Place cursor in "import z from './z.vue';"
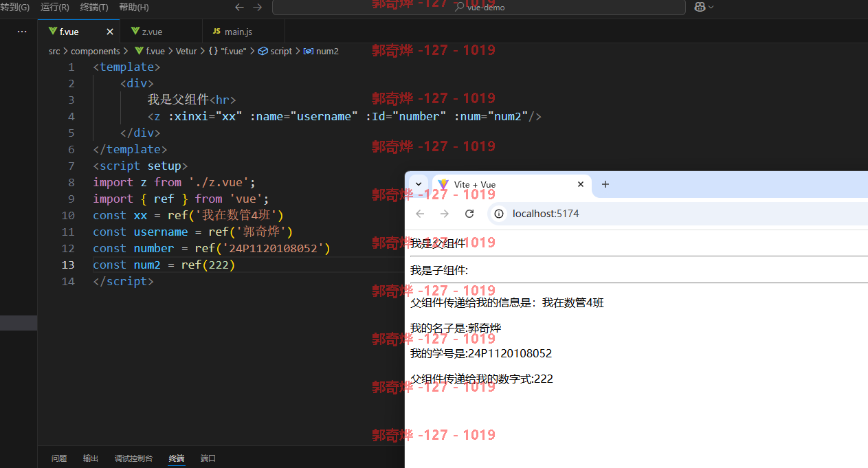The image size is (868, 468). pos(174,182)
